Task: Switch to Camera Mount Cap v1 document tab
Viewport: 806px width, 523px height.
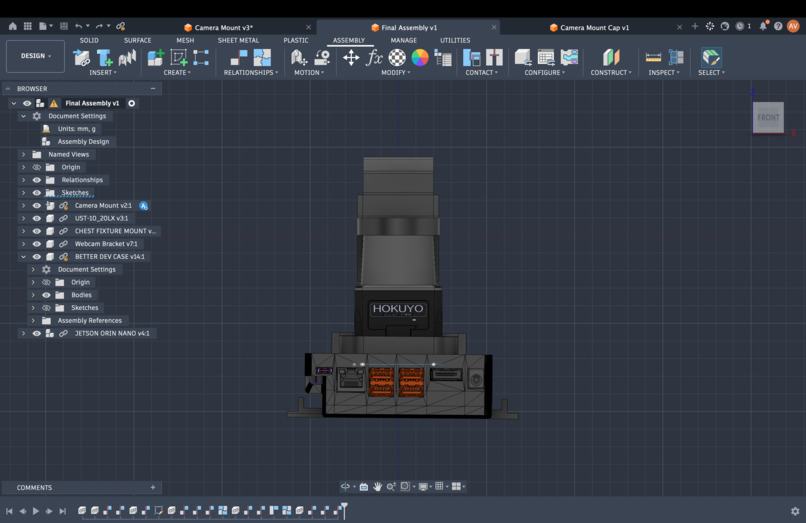Action: [x=594, y=27]
